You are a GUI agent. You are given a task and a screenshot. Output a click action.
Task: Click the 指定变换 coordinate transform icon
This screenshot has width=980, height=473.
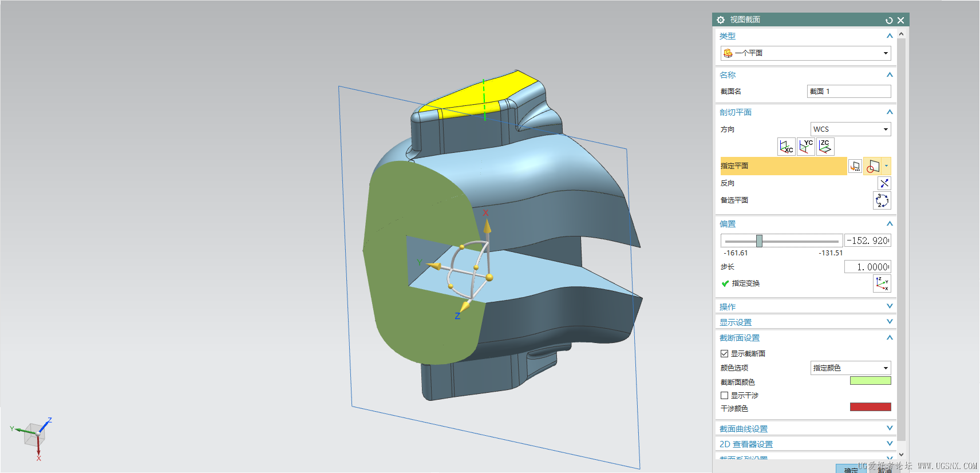882,283
